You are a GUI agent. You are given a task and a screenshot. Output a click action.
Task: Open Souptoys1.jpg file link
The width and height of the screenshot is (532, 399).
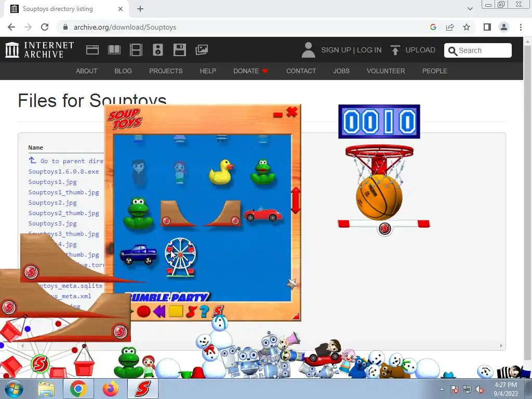pyautogui.click(x=52, y=182)
